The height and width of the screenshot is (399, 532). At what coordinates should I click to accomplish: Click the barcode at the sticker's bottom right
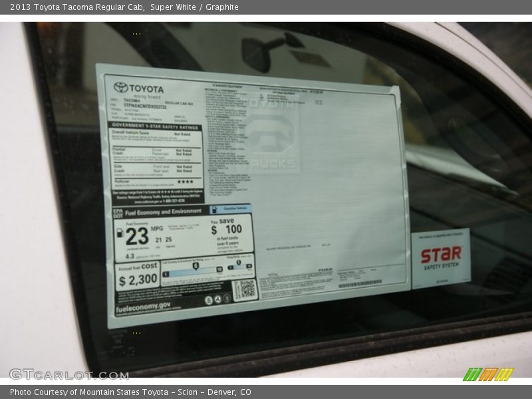(x=360, y=285)
